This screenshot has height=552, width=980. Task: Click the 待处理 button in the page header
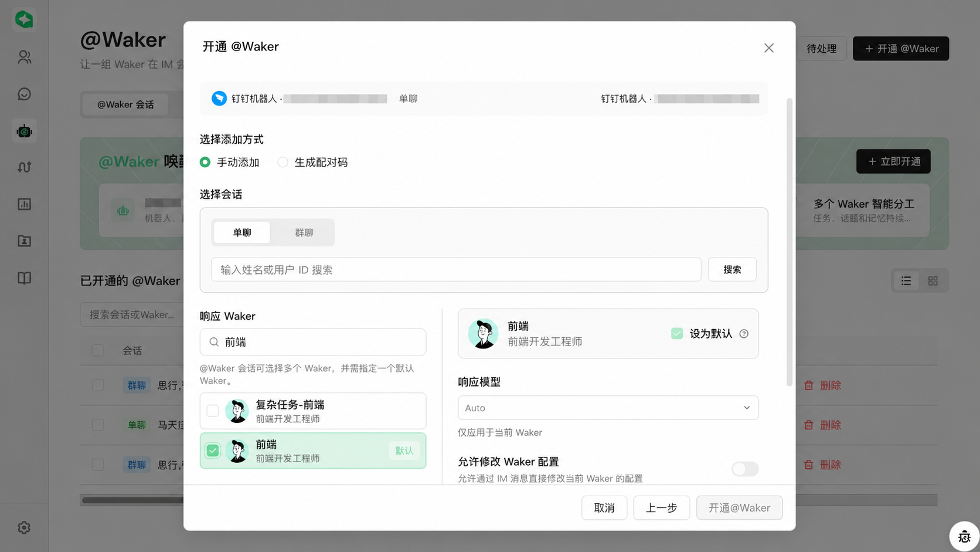coord(821,49)
